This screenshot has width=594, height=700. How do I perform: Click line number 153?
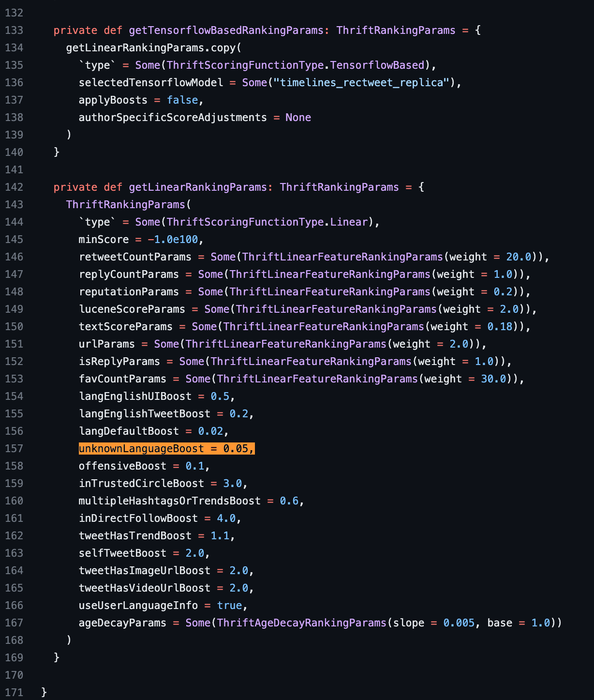point(14,379)
